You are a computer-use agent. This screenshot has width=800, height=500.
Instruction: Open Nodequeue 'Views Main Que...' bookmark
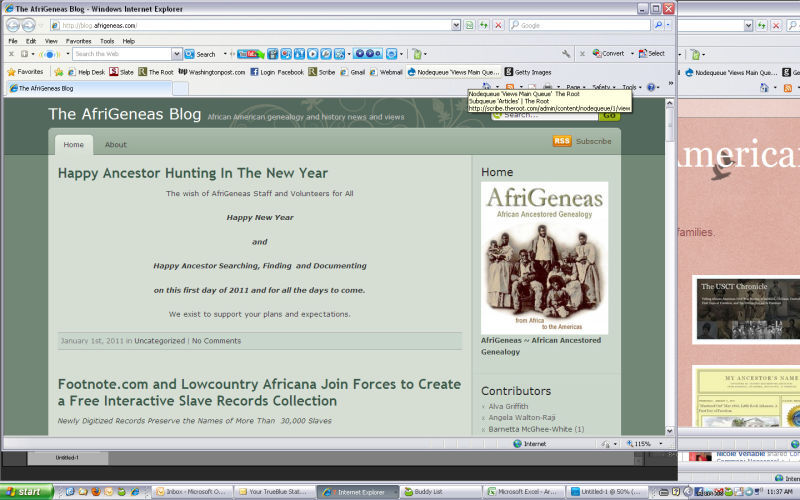pos(454,72)
